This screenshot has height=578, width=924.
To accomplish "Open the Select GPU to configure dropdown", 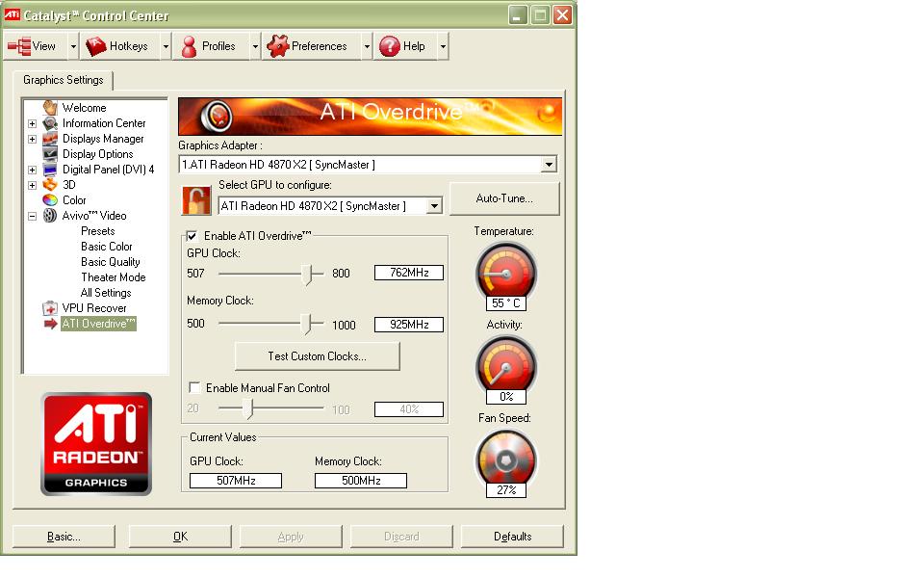I will coord(434,206).
